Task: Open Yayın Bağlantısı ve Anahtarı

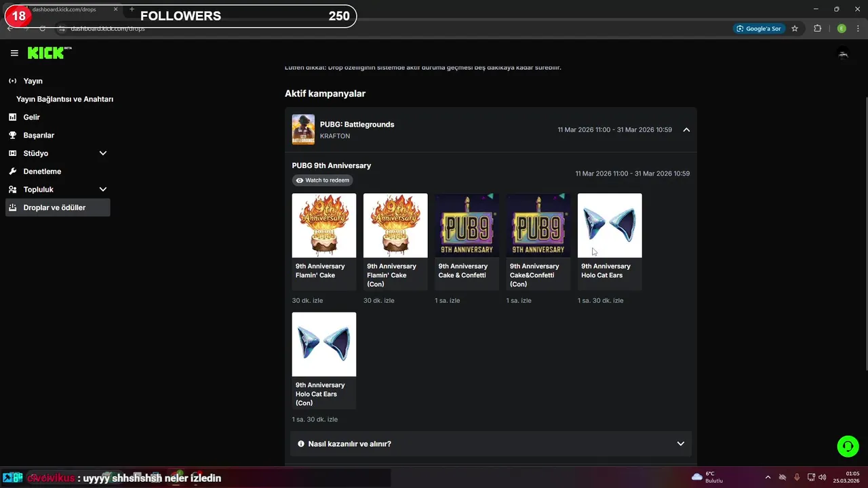Action: click(x=64, y=99)
